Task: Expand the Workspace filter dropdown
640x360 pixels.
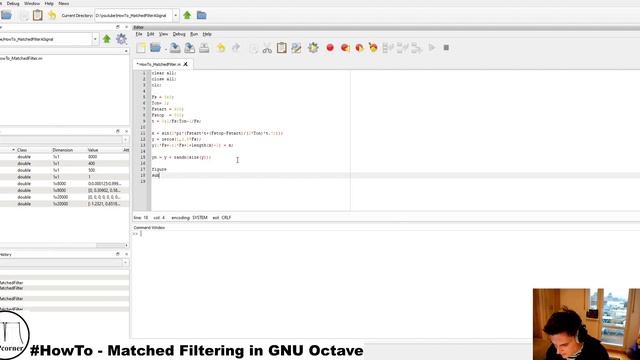Action: coord(125,140)
